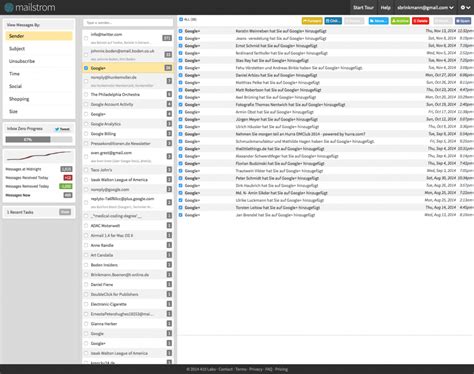The image size is (474, 374).
Task: Select DoubleClick for Publishers sender row
Action: (x=128, y=294)
